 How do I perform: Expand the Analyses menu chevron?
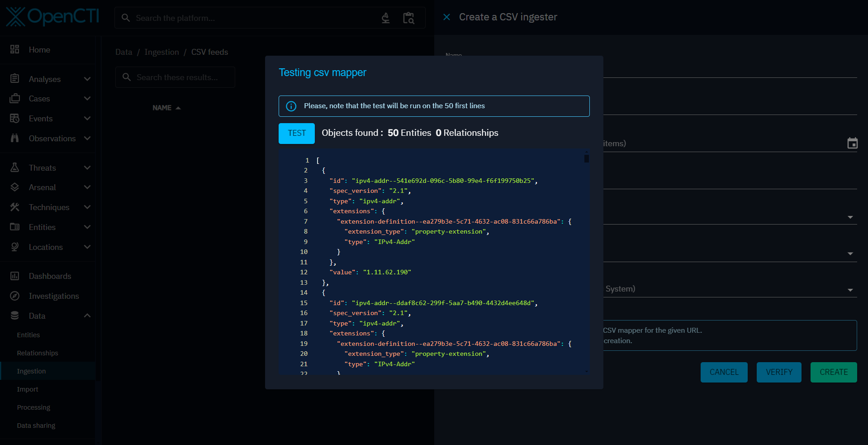[x=87, y=79]
